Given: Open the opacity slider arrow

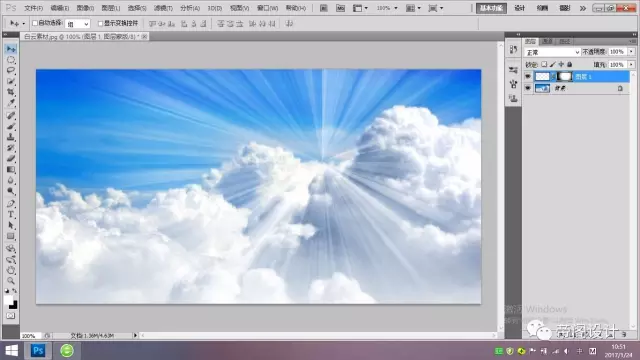Looking at the screenshot, I should [x=631, y=52].
